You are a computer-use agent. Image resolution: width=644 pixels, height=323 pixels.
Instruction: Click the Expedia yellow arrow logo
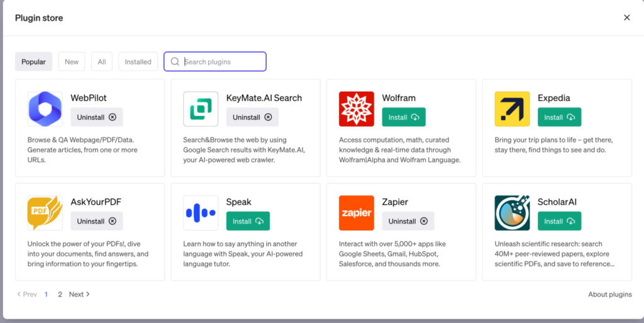[512, 109]
